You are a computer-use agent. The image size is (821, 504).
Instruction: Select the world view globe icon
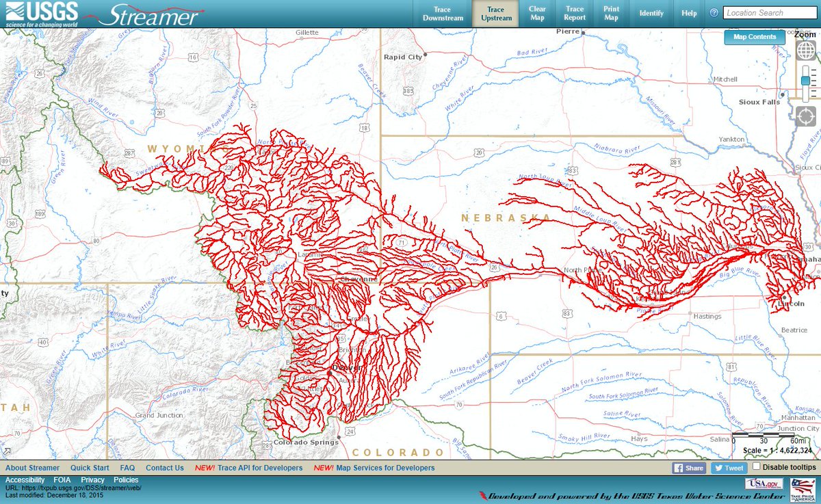click(x=805, y=49)
